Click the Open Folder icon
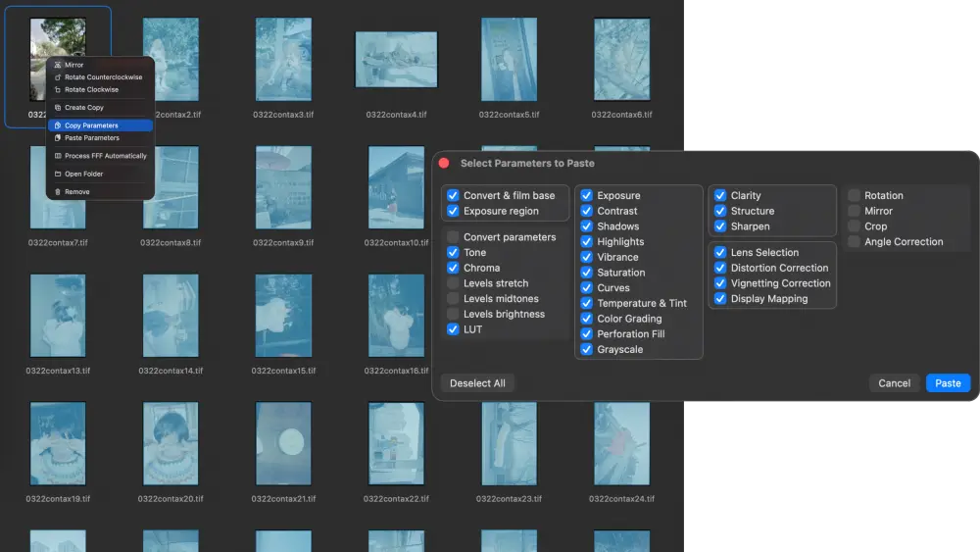The image size is (980, 552). pos(58,175)
